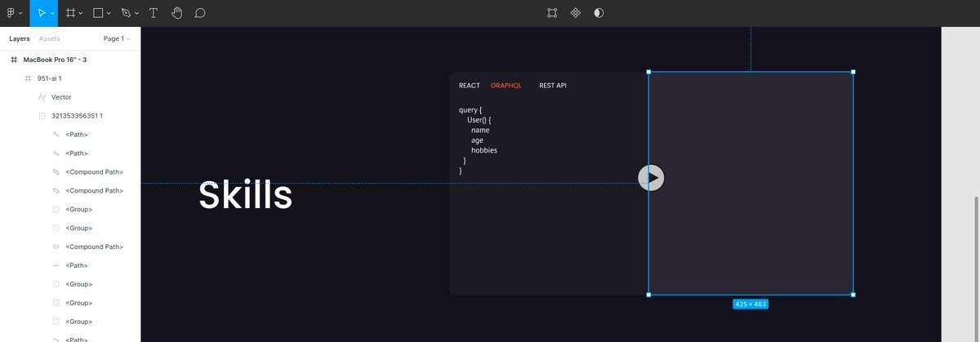980x342 pixels.
Task: Click the 'name' code line
Action: click(x=480, y=131)
